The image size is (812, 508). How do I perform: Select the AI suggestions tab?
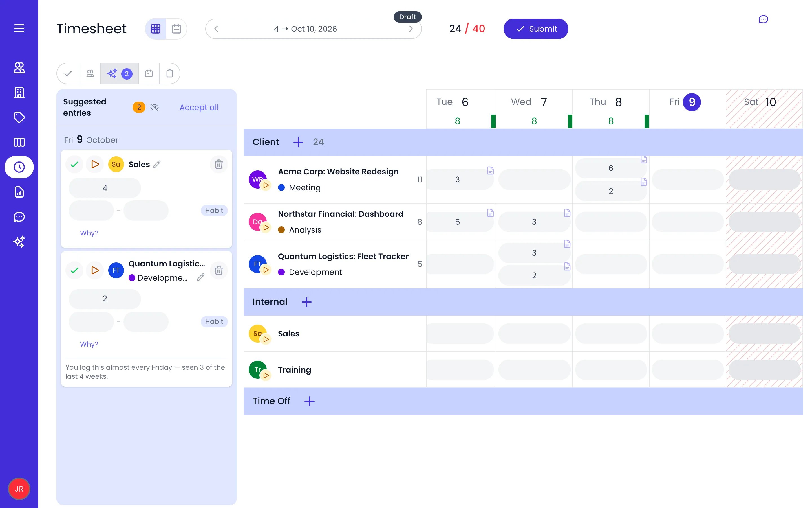(120, 73)
